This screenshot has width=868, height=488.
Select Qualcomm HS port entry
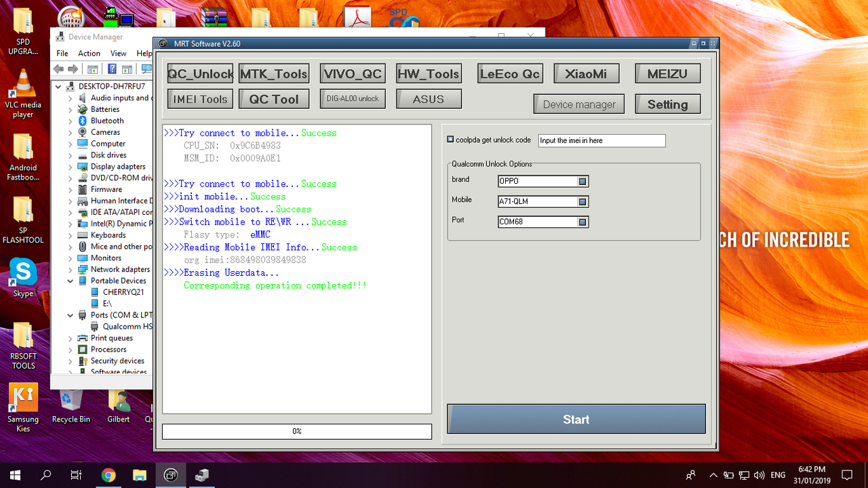(x=127, y=327)
